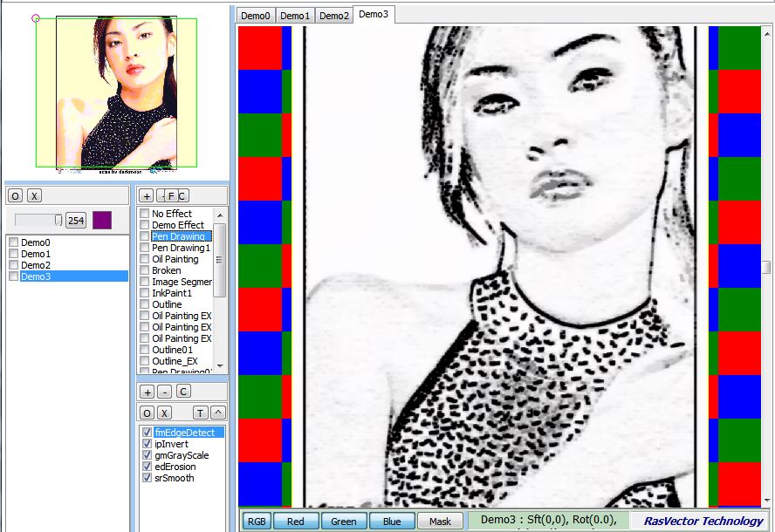Click the O button above fmEdgeDetect
This screenshot has height=532, width=775.
coord(147,413)
